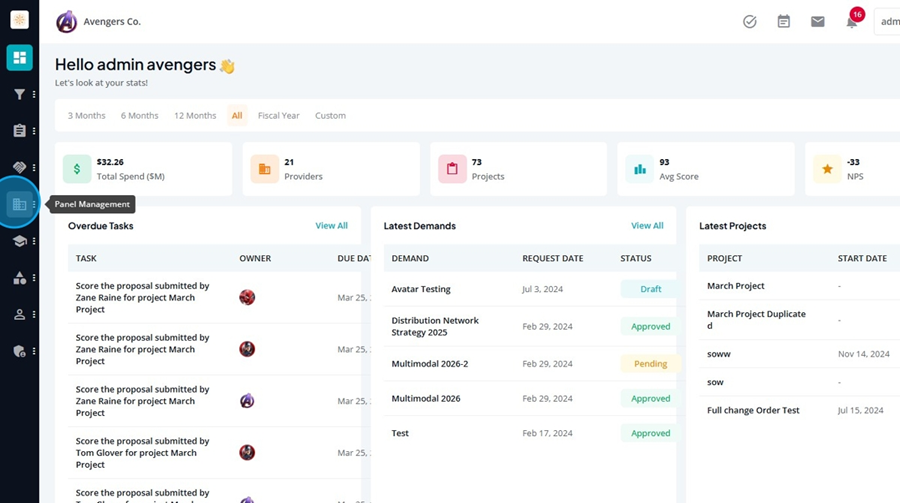This screenshot has width=900, height=503.
Task: Select the Custom range tab
Action: click(331, 115)
